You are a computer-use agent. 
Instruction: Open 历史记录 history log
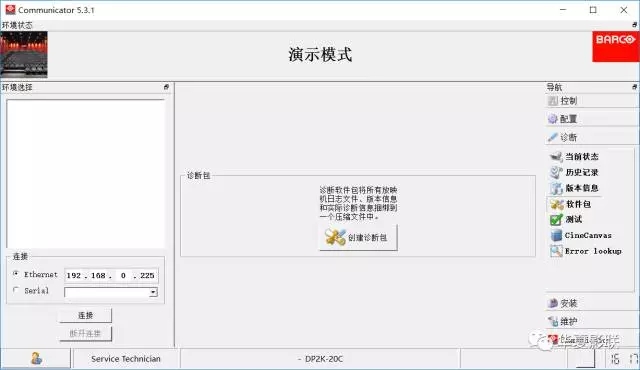[x=574, y=173]
